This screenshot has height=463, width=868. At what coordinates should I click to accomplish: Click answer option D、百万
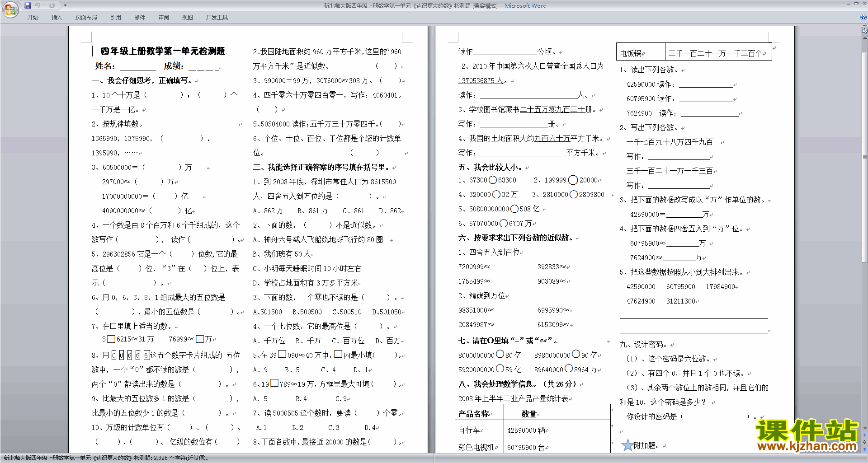388,341
